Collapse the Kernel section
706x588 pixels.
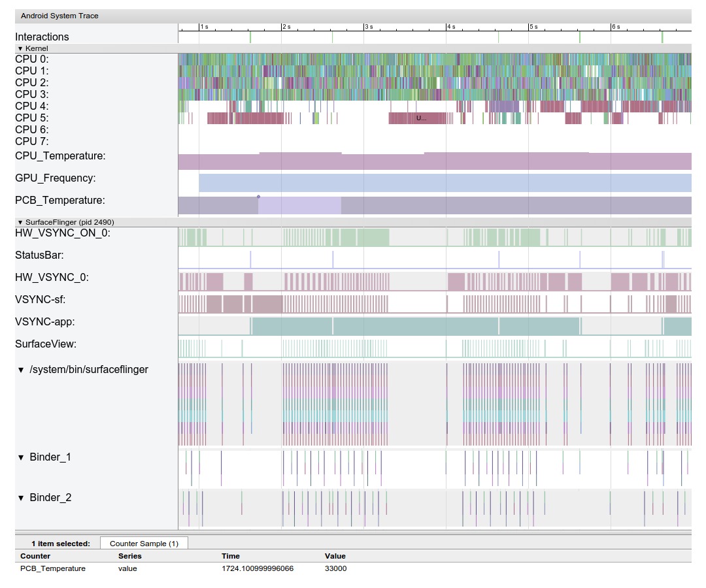[20, 48]
